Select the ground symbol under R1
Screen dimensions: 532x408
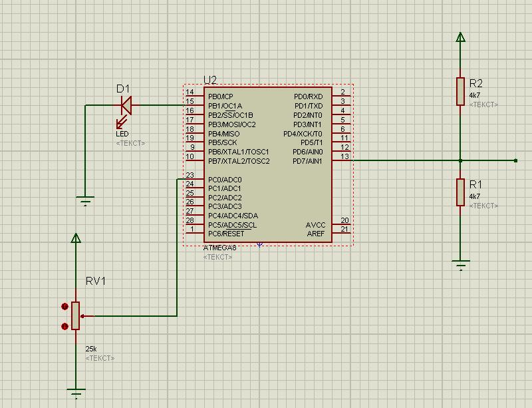tap(460, 264)
